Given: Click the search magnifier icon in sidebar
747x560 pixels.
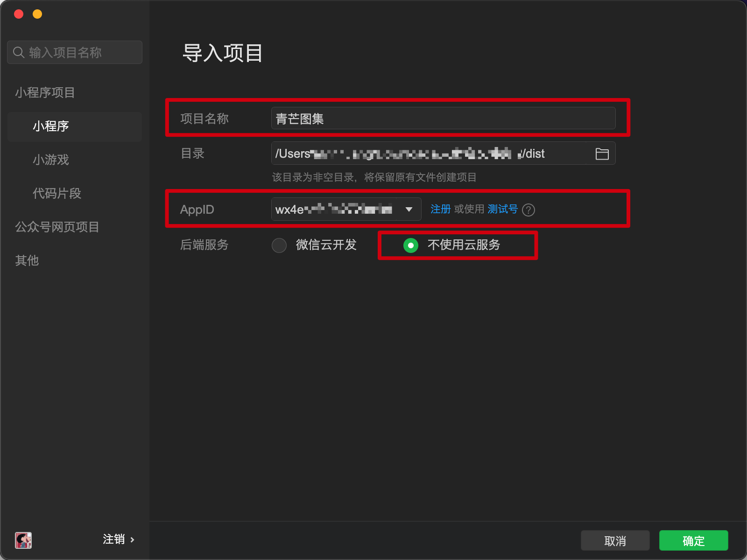Looking at the screenshot, I should point(19,52).
